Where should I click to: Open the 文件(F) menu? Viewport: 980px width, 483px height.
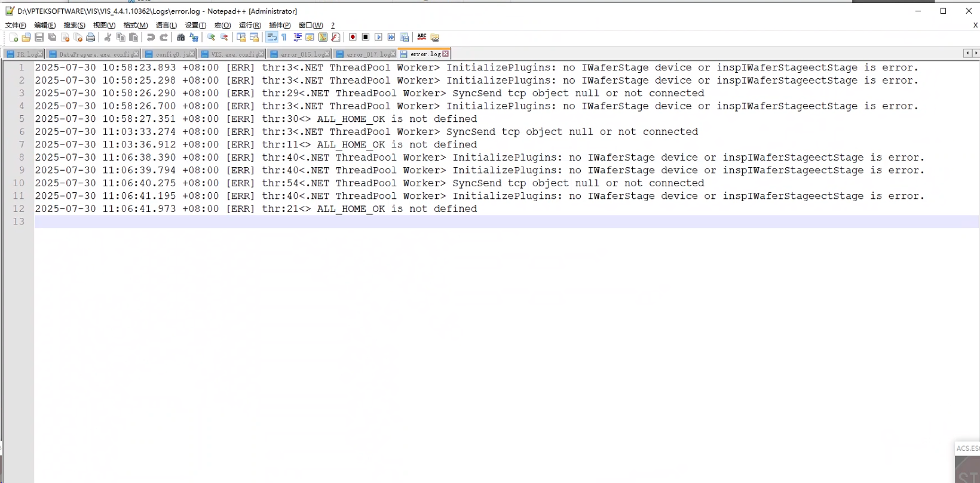(x=16, y=25)
